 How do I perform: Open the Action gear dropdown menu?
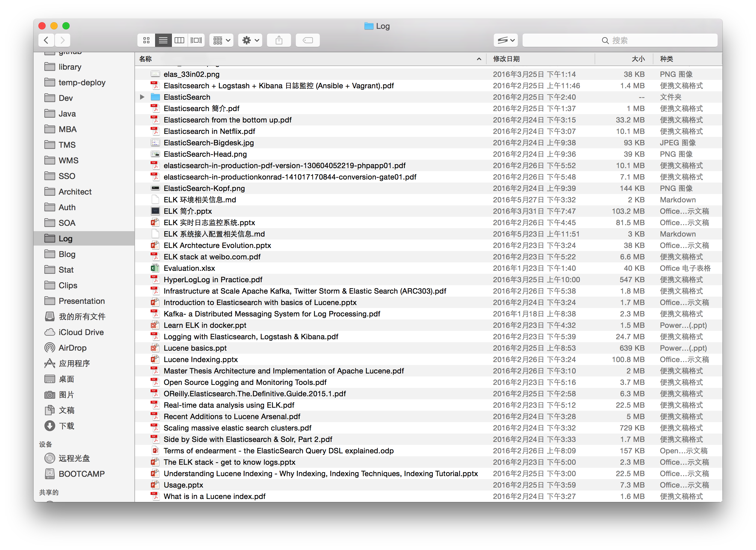[x=250, y=40]
